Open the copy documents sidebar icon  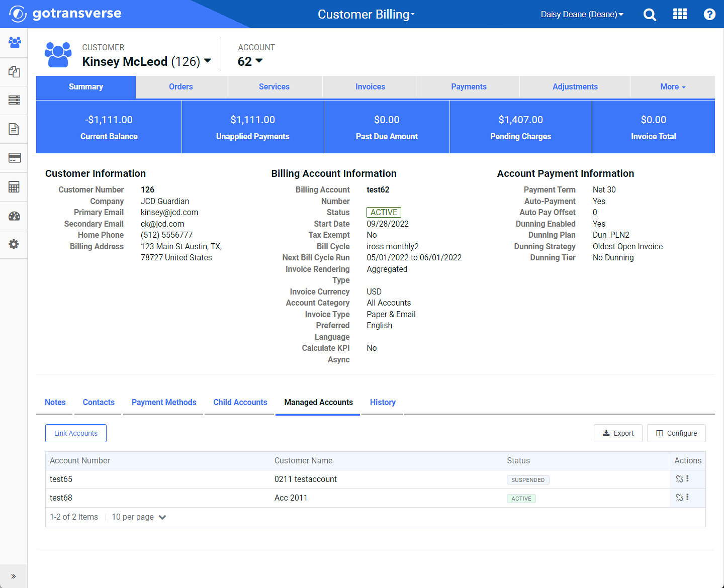click(x=14, y=71)
